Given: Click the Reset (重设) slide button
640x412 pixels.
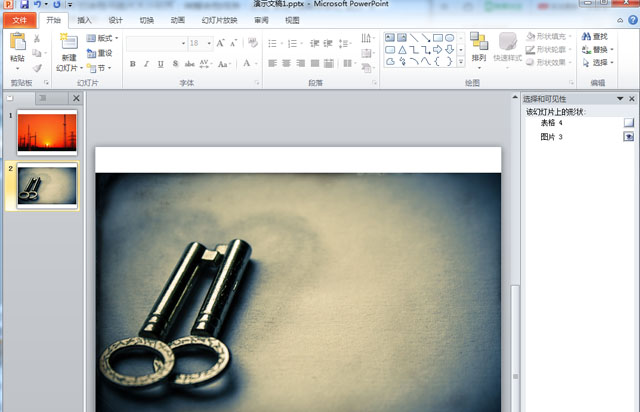Looking at the screenshot, I should click(x=99, y=53).
